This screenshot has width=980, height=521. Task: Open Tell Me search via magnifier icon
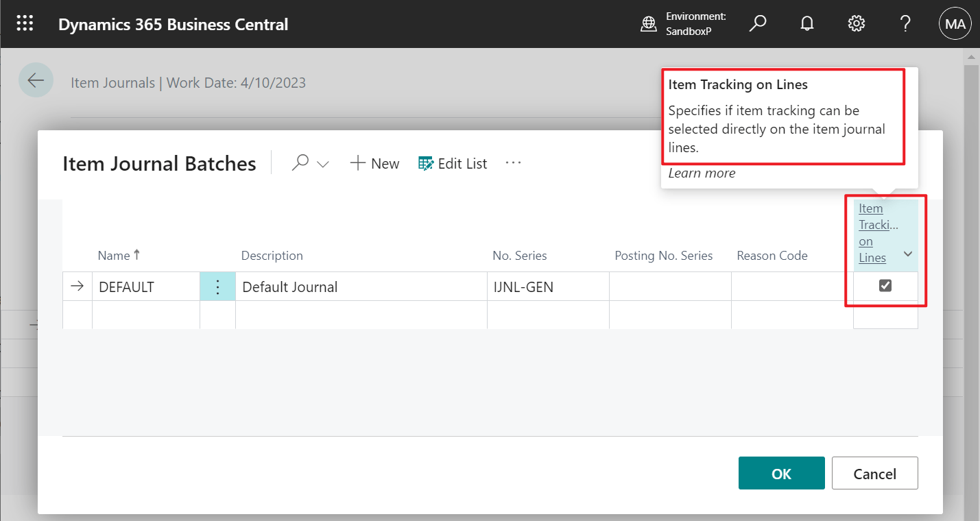(x=758, y=23)
